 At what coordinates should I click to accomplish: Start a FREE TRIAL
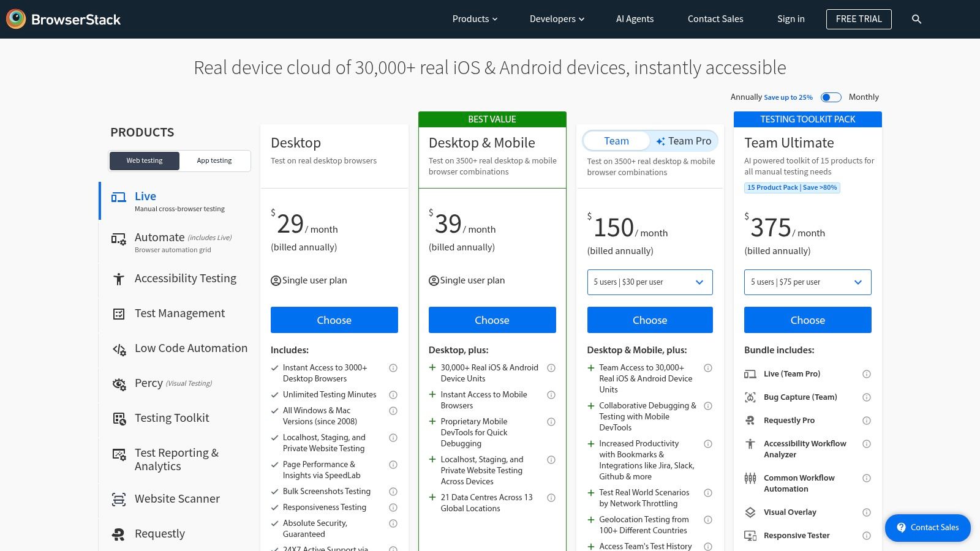859,19
